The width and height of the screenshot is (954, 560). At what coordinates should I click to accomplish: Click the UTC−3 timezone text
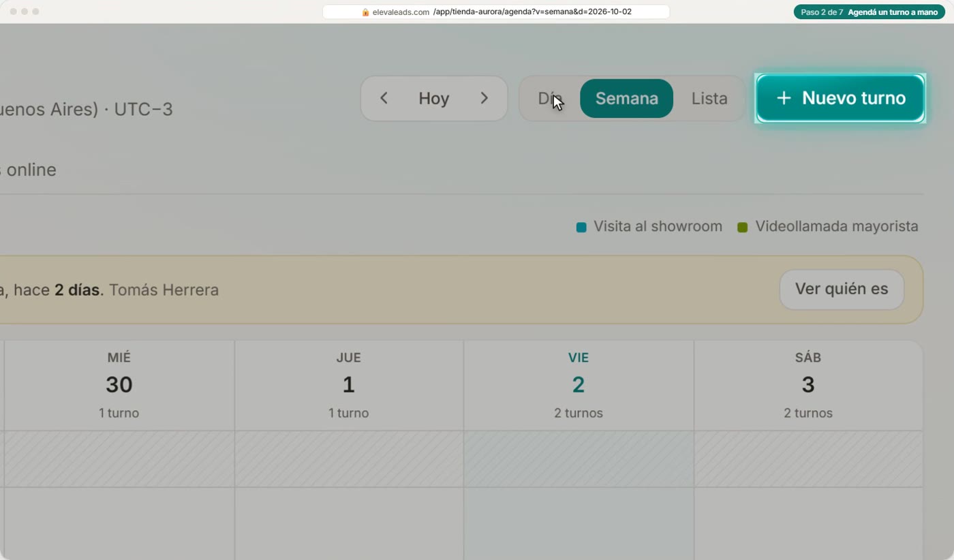[143, 109]
